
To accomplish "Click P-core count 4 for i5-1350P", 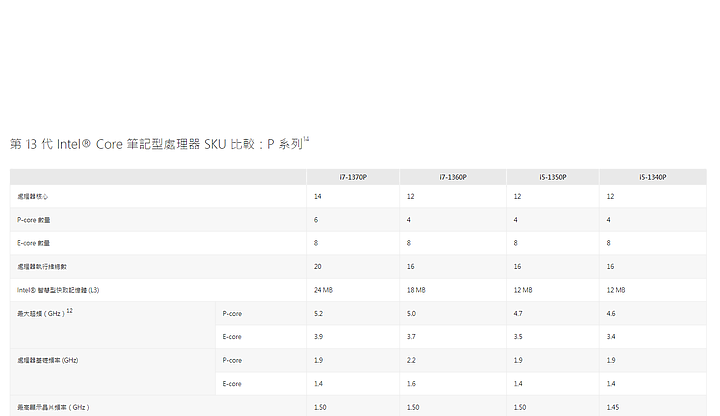I will tap(516, 220).
